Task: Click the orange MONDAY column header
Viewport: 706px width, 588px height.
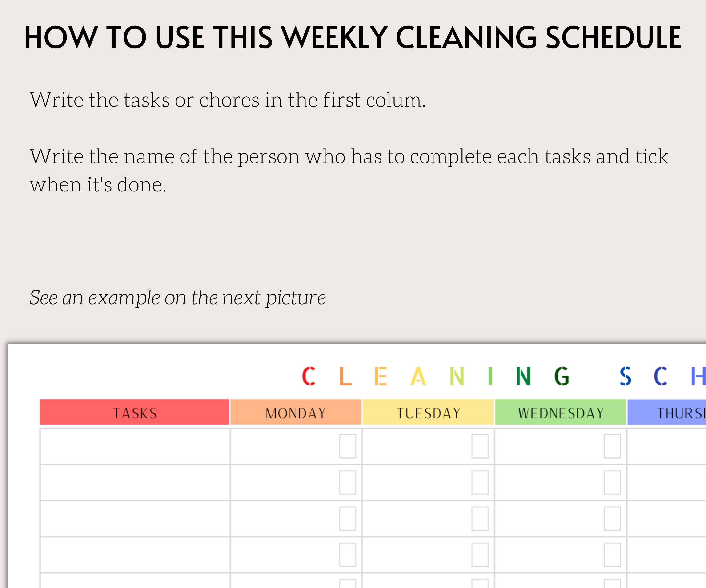Action: coord(296,412)
